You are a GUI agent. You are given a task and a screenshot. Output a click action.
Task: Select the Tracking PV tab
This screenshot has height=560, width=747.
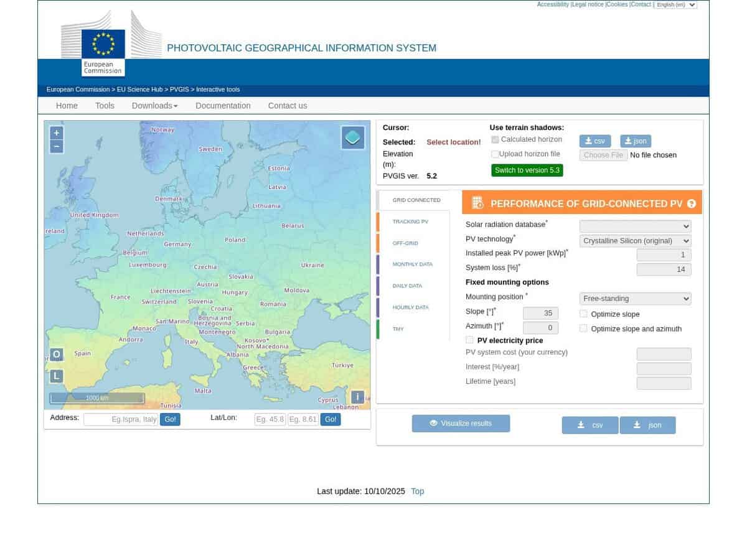point(410,222)
